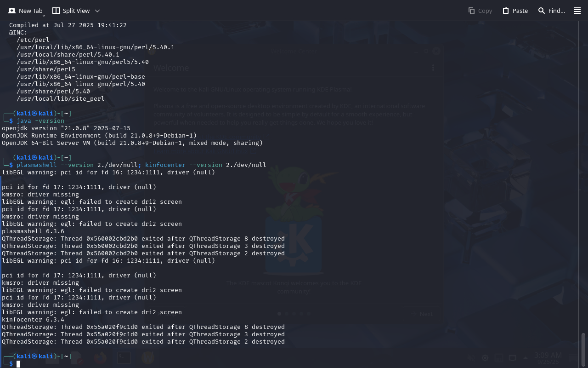This screenshot has height=368, width=588.
Task: Click the 'OpenJDK 64-Bit Server VM' line
Action: [x=132, y=143]
